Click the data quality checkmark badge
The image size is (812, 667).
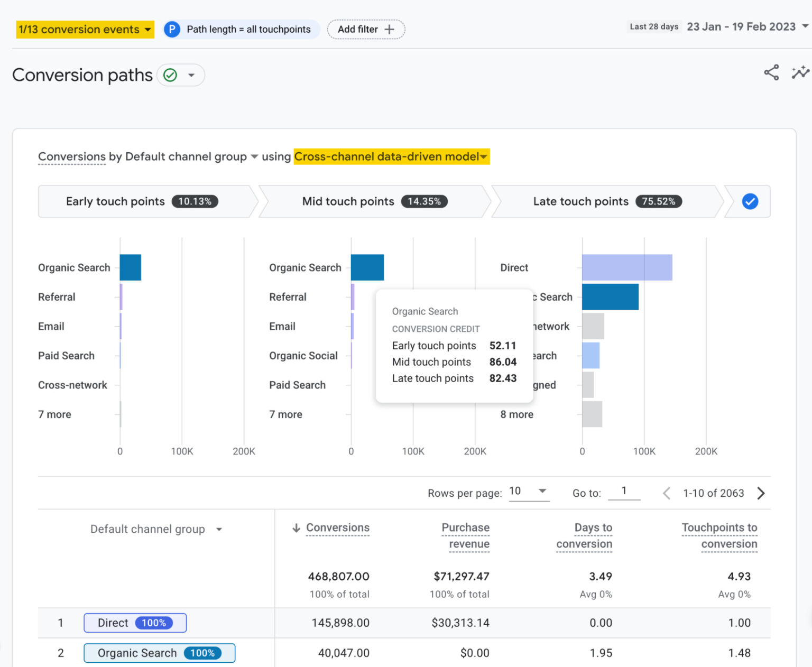(x=169, y=75)
